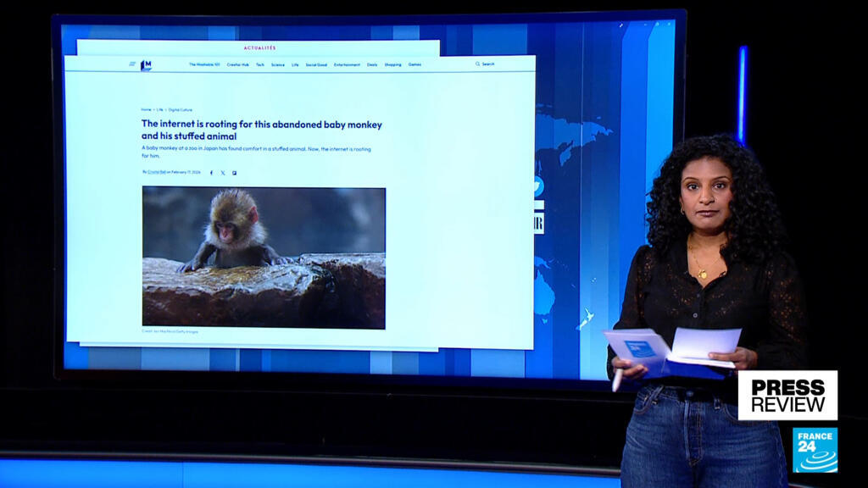Click the article headline about baby monkey
Screen dimensions: 868x488
coord(261,130)
